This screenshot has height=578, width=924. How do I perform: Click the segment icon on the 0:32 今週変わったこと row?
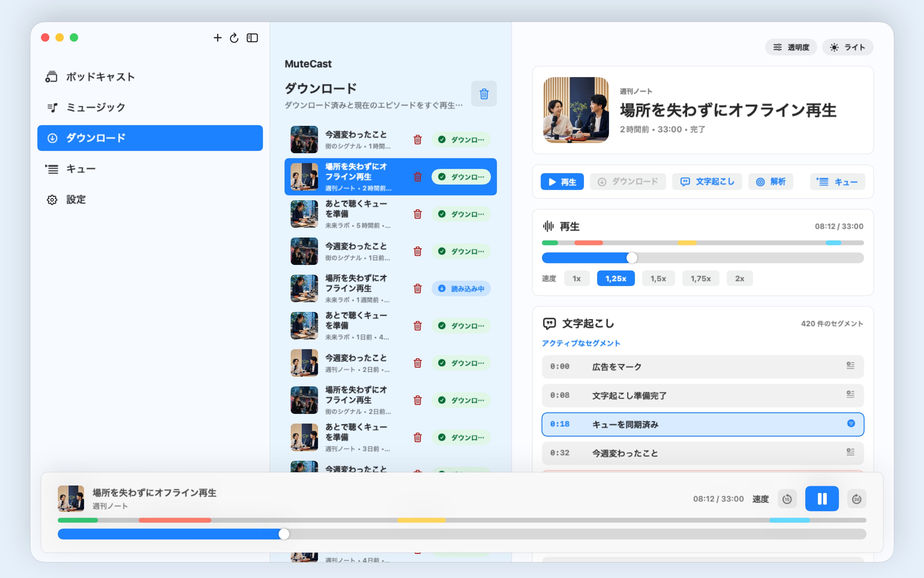click(x=850, y=452)
